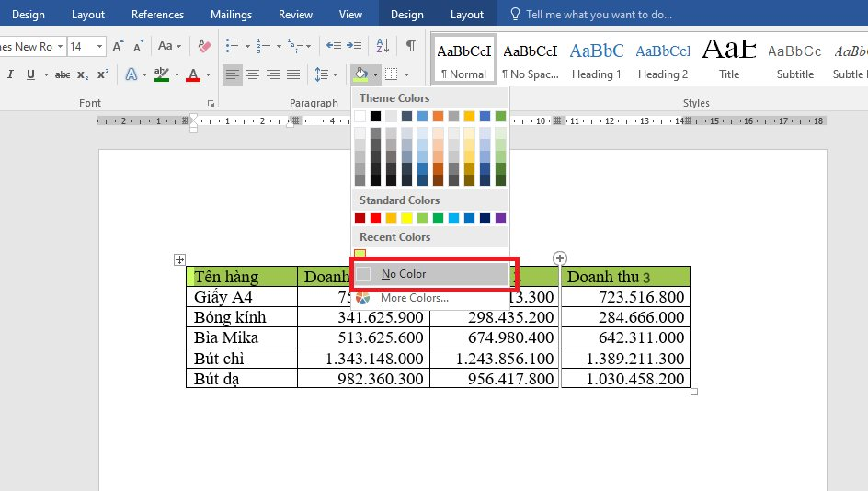The width and height of the screenshot is (868, 491).
Task: Click the table move handle
Action: pyautogui.click(x=179, y=259)
